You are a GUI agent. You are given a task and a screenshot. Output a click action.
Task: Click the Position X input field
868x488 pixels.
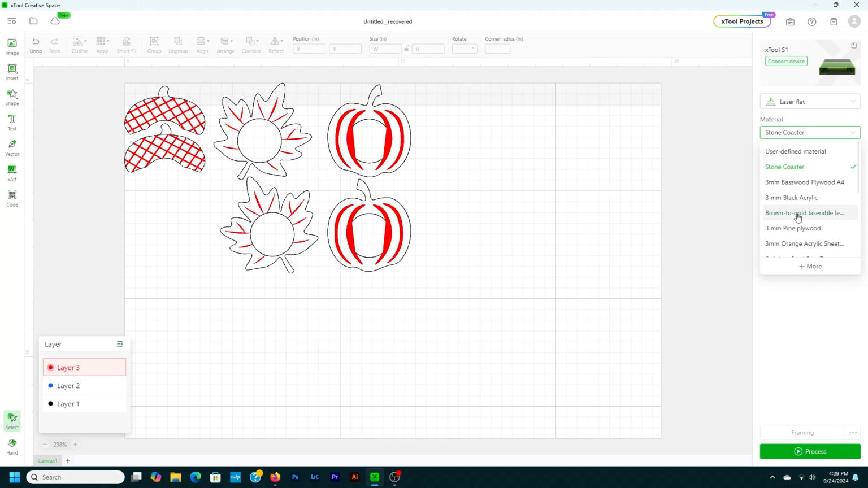(x=309, y=49)
